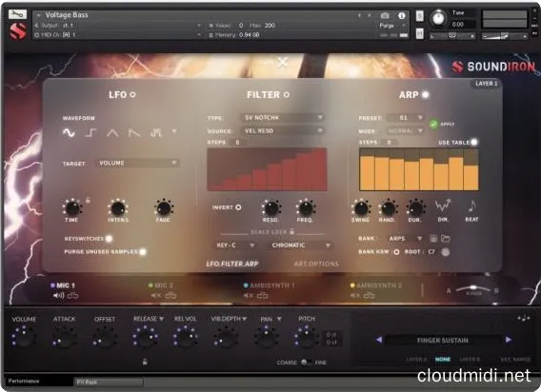The height and width of the screenshot is (392, 541).
Task: Open the filter SOURCE VEL RESO dropdown
Action: tap(282, 131)
